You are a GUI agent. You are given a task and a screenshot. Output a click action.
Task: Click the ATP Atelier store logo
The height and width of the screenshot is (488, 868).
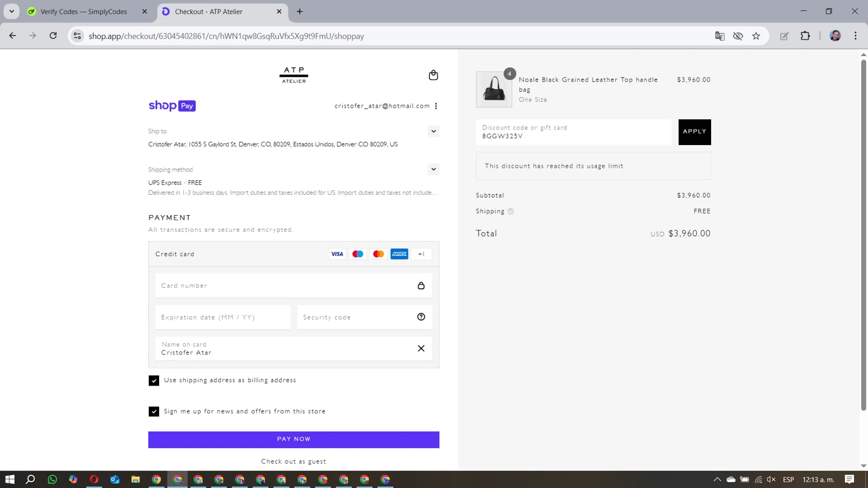click(x=294, y=75)
